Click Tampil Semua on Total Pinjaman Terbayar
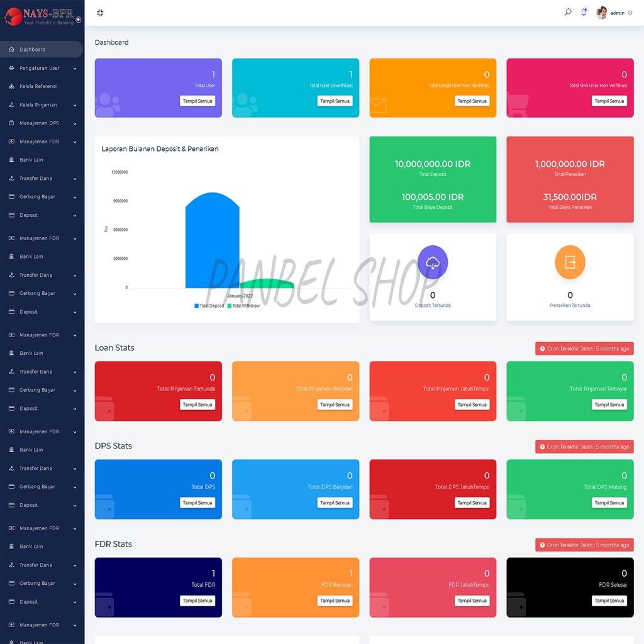This screenshot has height=644, width=644. point(609,404)
